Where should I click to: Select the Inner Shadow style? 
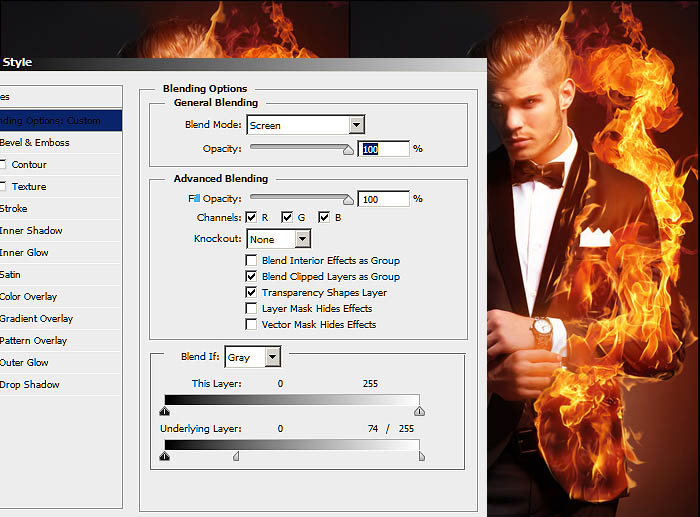[x=61, y=230]
